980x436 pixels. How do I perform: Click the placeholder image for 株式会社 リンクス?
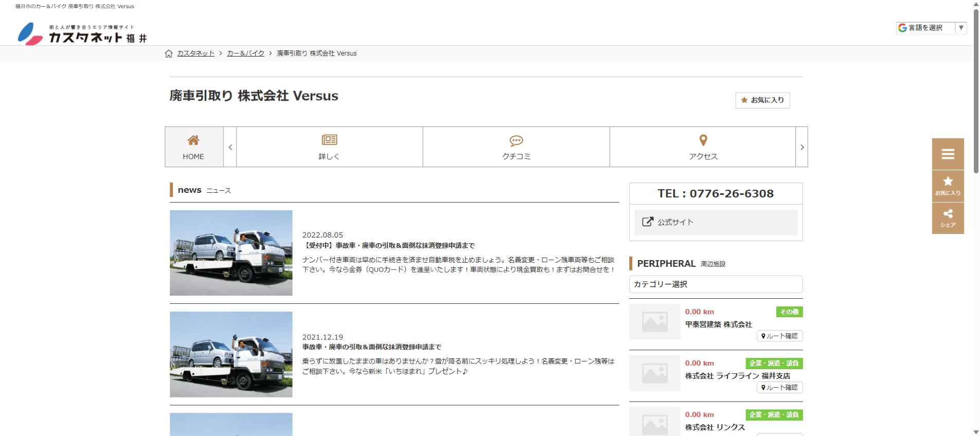(x=654, y=422)
